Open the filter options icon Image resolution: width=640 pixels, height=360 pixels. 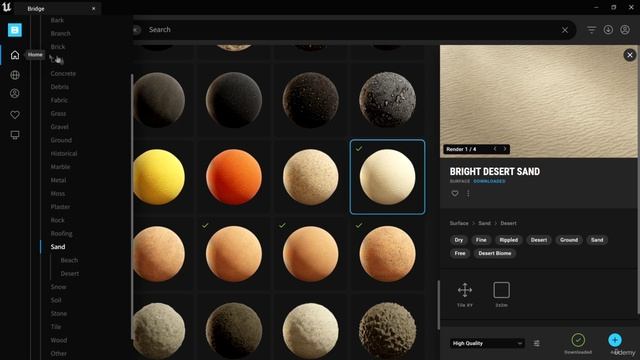point(591,29)
